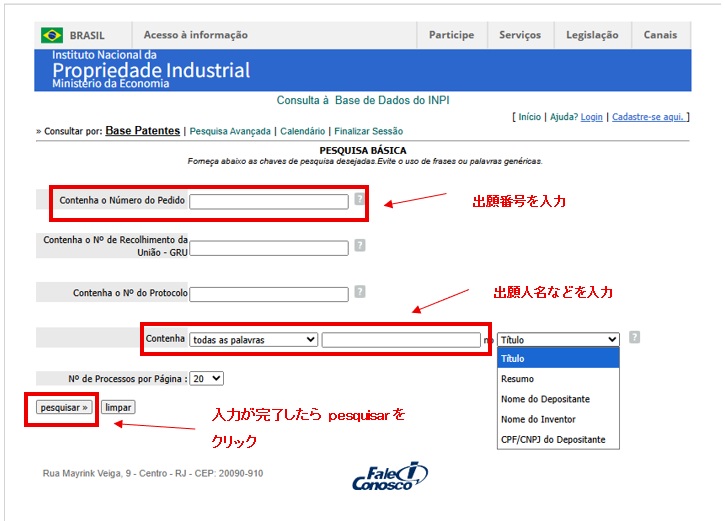Viewport: 725px width, 521px height.
Task: Select Nome do Inventor option
Action: pyautogui.click(x=558, y=419)
